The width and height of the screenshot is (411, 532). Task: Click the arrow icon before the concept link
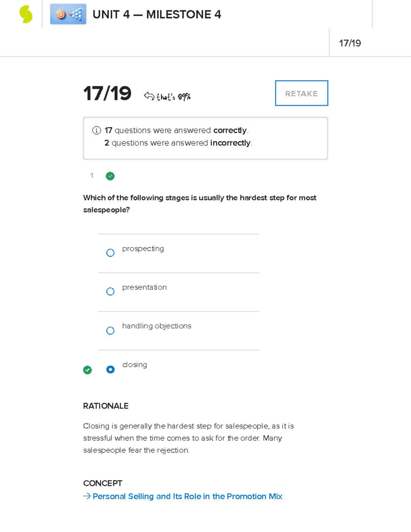[x=86, y=496]
